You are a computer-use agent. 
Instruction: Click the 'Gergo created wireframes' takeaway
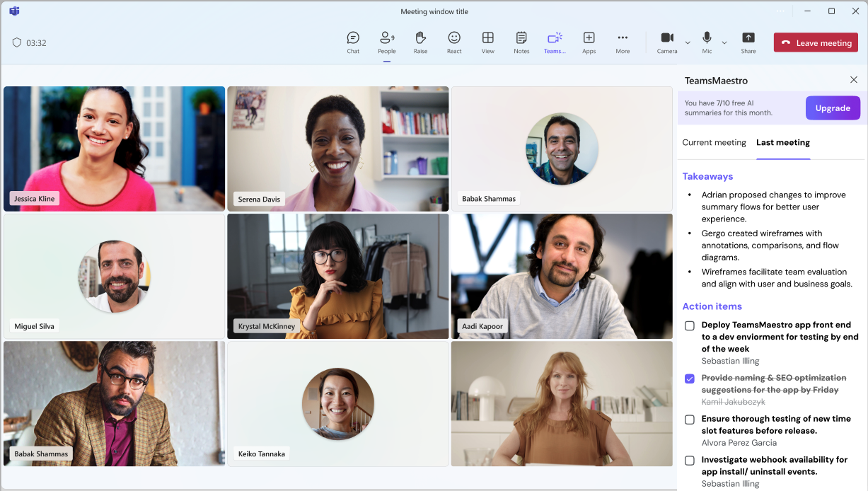(770, 245)
